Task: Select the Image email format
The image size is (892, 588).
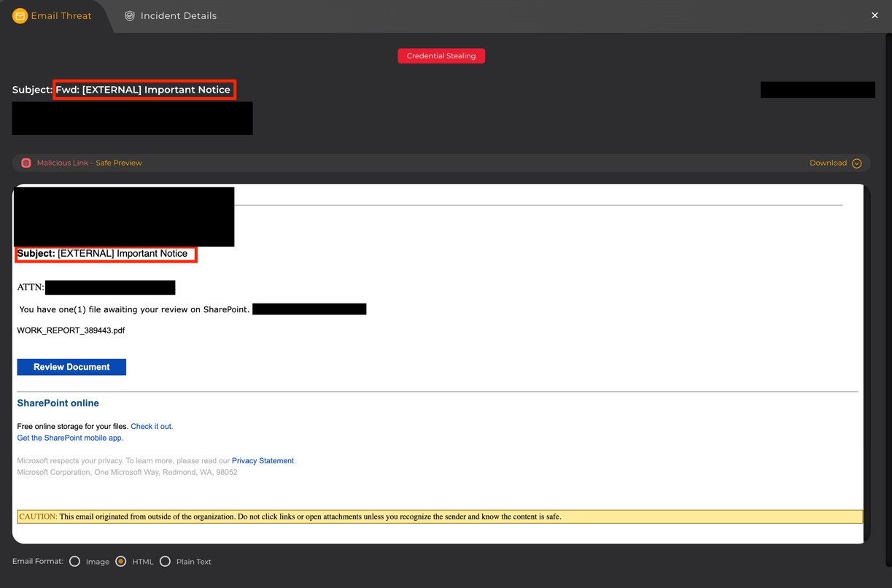Action: [x=74, y=562]
